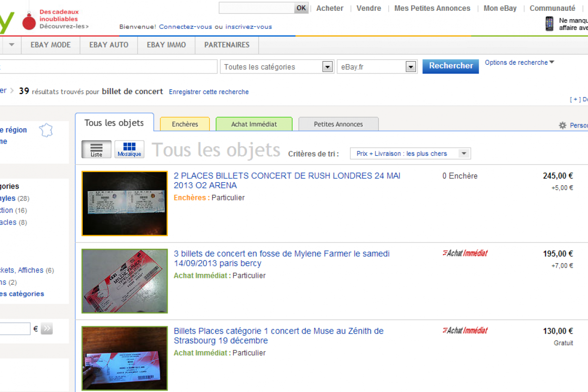Click Enregistrer cette recherche link

point(209,92)
